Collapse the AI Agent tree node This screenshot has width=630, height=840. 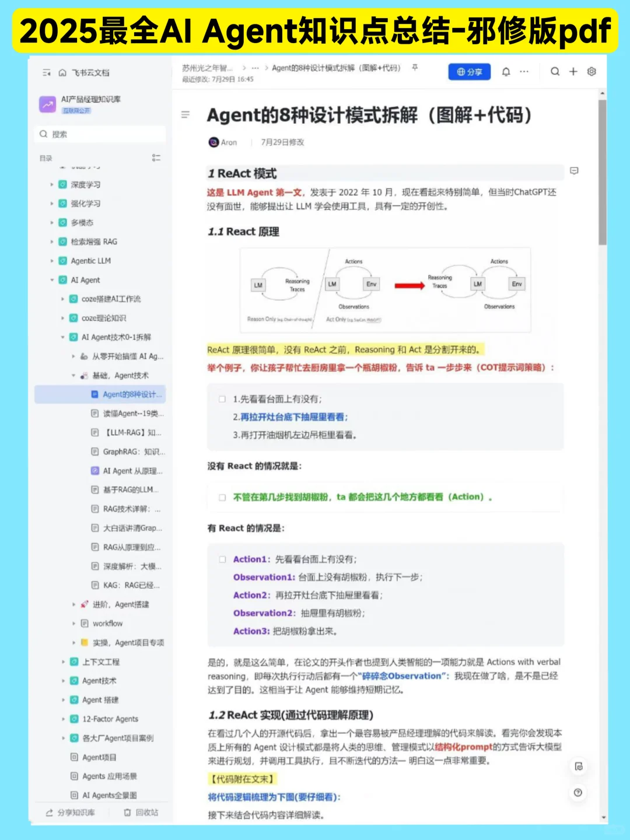tap(52, 280)
